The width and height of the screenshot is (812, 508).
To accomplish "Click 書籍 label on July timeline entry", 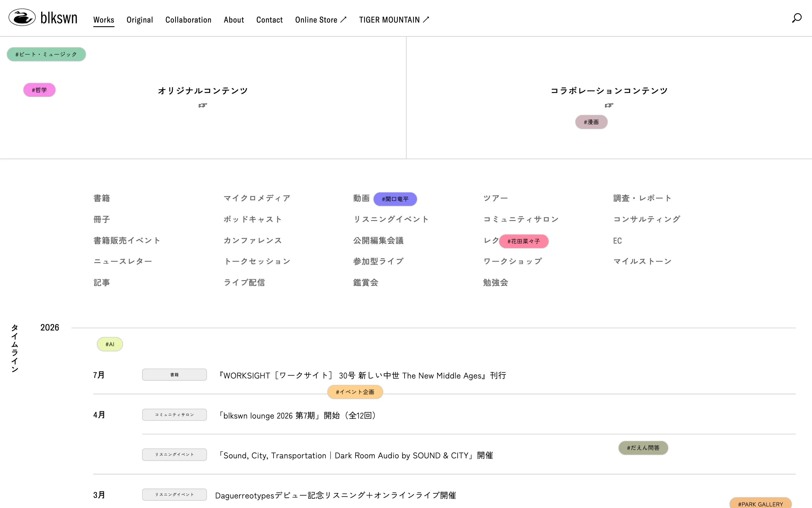I will (x=175, y=375).
